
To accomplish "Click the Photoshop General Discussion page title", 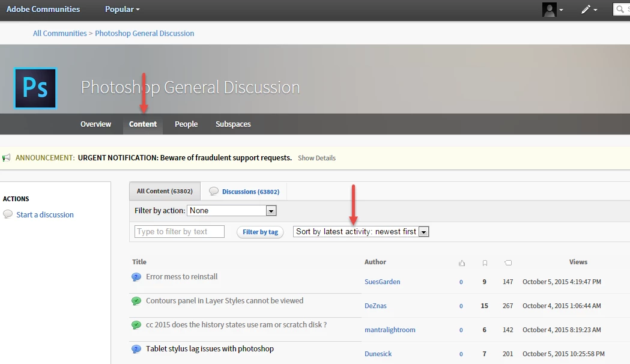I will [x=190, y=87].
